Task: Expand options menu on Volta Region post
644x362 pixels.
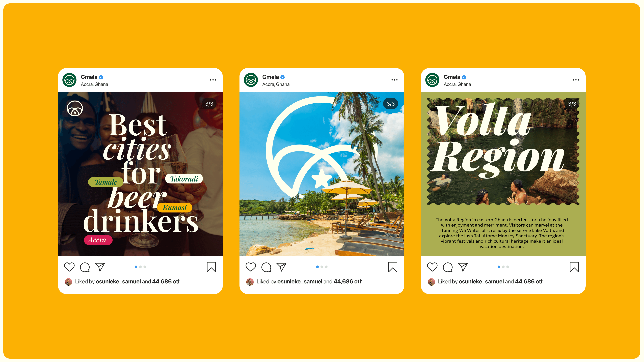Action: [576, 80]
